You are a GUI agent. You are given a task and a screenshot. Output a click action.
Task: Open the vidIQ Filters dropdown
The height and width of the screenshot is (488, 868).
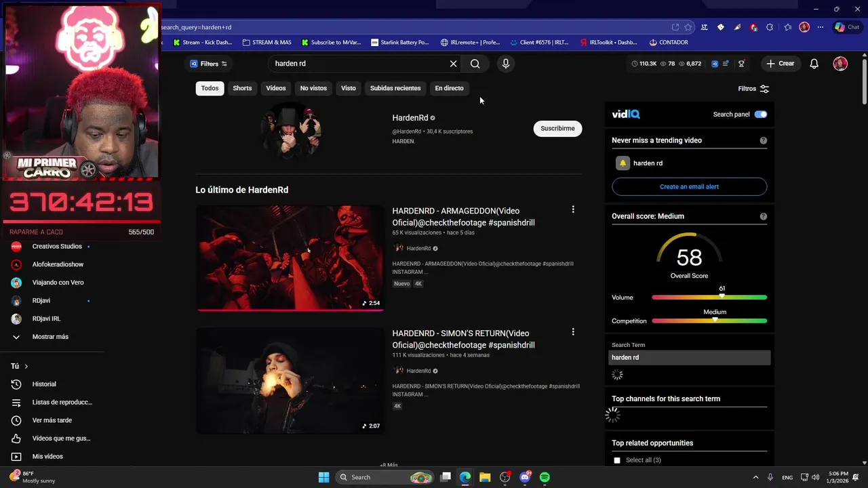tap(208, 64)
